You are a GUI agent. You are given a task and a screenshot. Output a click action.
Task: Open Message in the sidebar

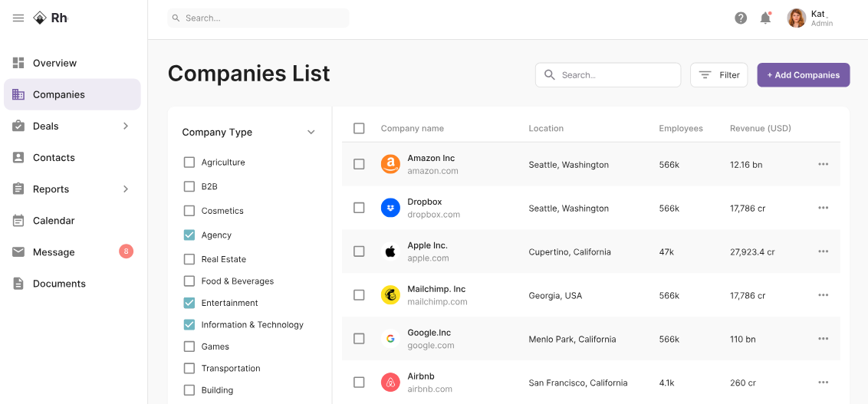tap(54, 251)
